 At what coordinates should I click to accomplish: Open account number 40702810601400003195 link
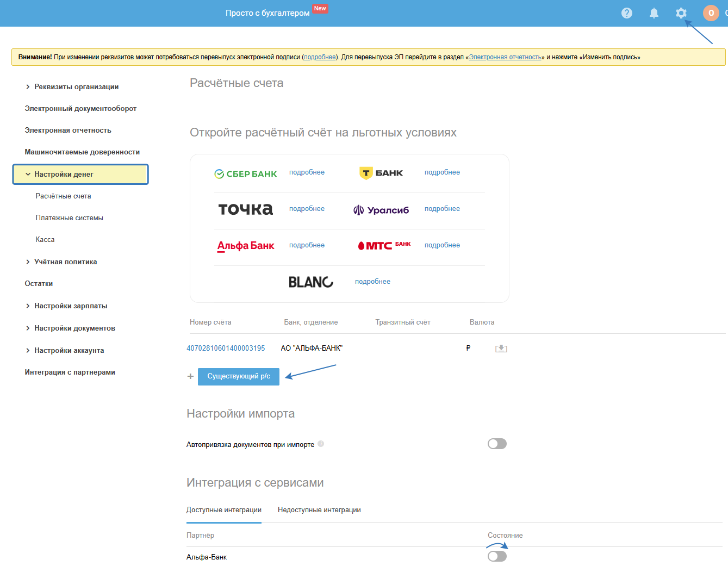click(226, 349)
